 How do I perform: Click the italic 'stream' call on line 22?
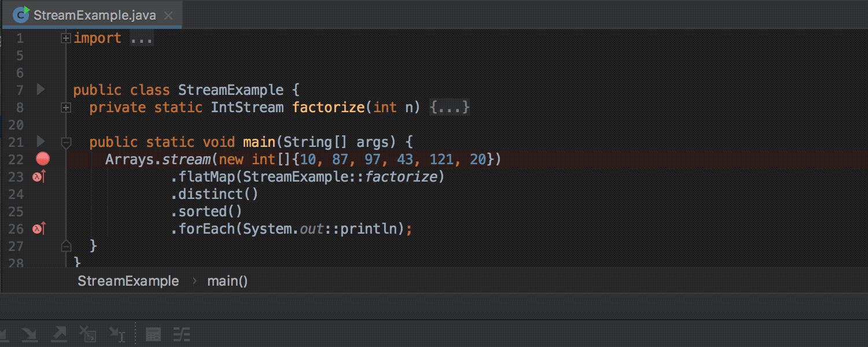coord(186,160)
